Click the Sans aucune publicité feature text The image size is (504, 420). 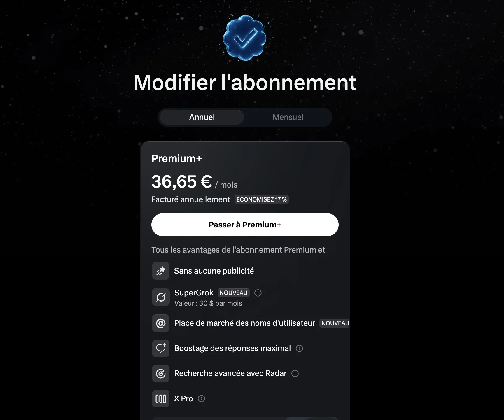pos(214,271)
